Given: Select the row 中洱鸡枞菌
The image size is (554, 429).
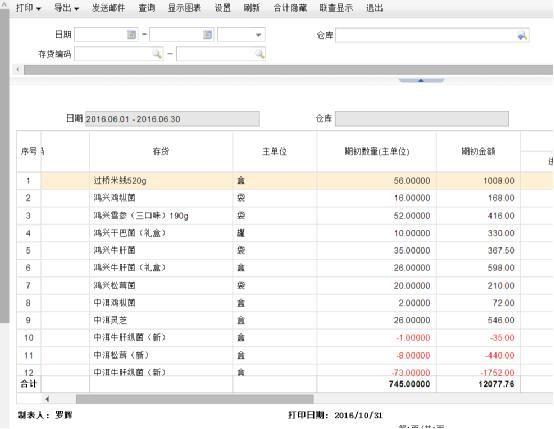Looking at the screenshot, I should coord(284,303).
